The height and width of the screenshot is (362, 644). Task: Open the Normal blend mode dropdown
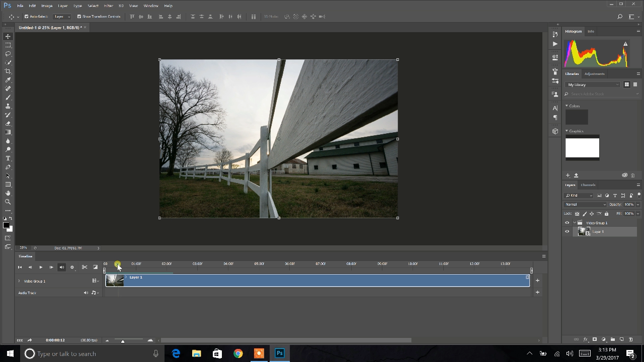click(x=586, y=205)
